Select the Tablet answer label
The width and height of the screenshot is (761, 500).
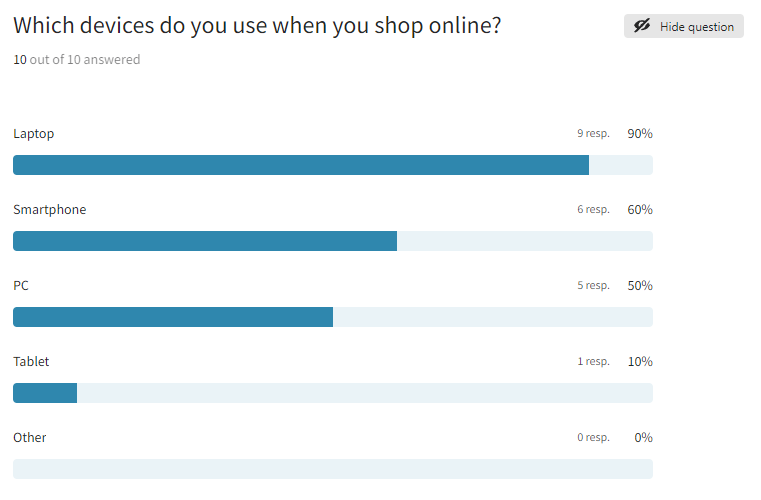[x=31, y=362]
